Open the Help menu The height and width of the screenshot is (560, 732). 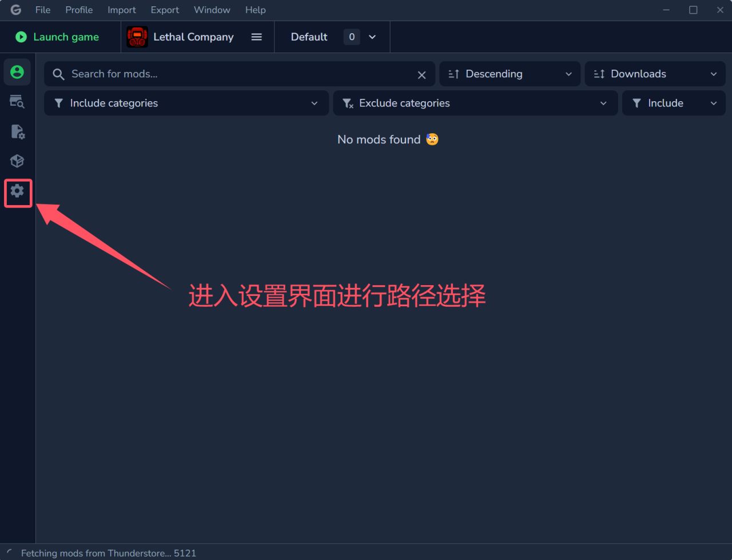[x=255, y=10]
